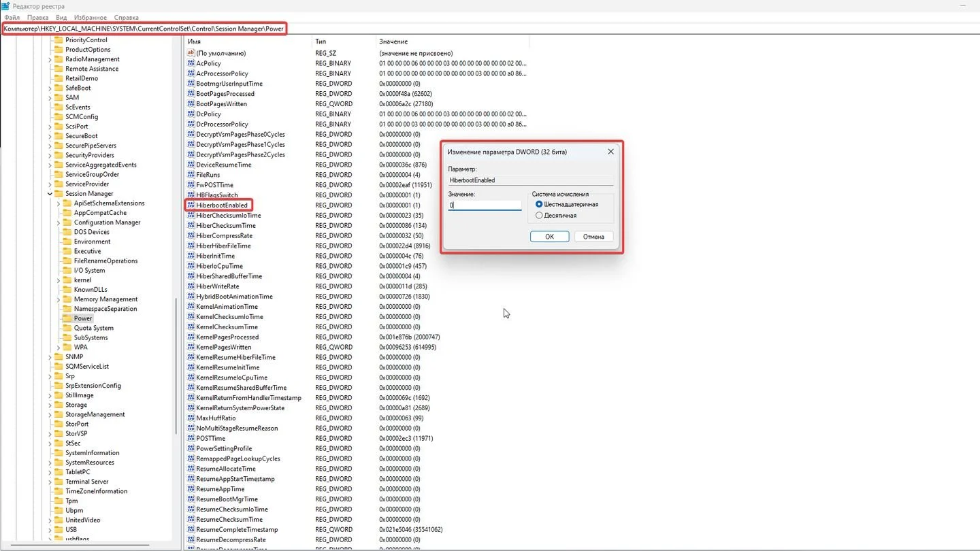The image size is (980, 551).
Task: Select the BootmgrUserInputTime value name
Action: (229, 84)
